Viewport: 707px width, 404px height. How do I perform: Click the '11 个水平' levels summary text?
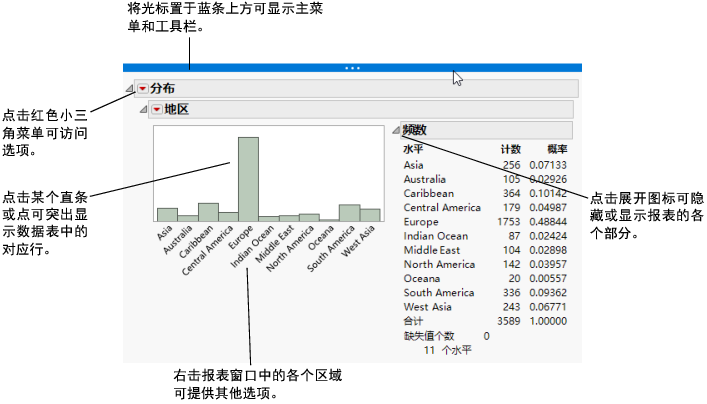coord(448,350)
